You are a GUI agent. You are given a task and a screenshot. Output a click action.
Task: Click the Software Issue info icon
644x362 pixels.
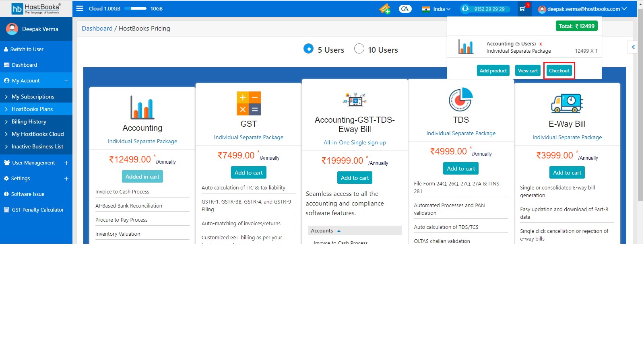(x=6, y=194)
